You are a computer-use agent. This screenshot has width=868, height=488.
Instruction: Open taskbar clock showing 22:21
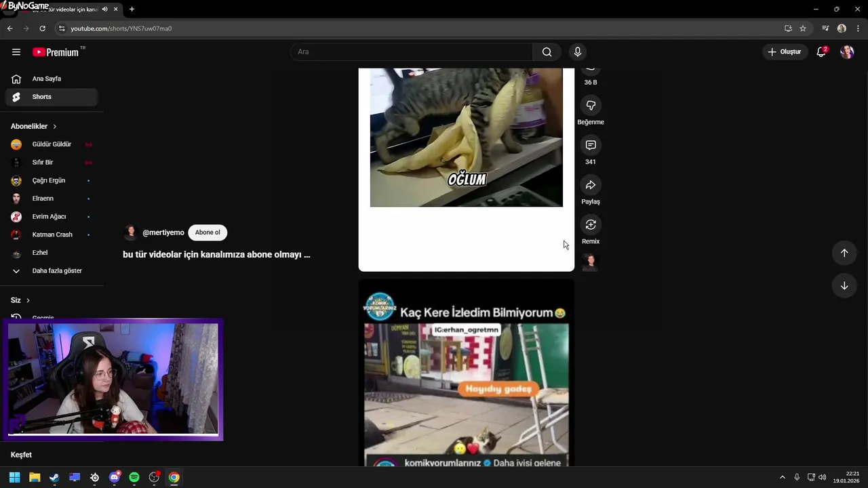coord(847,477)
